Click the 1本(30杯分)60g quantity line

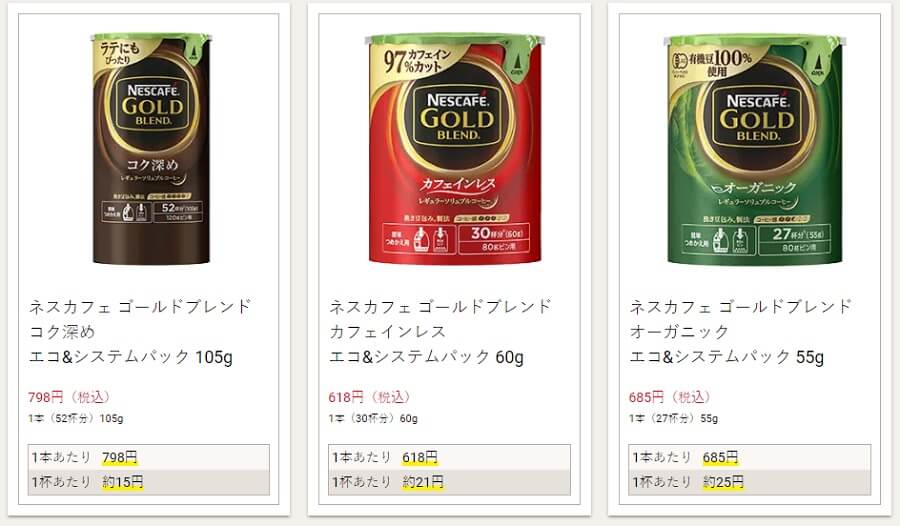coord(373,419)
